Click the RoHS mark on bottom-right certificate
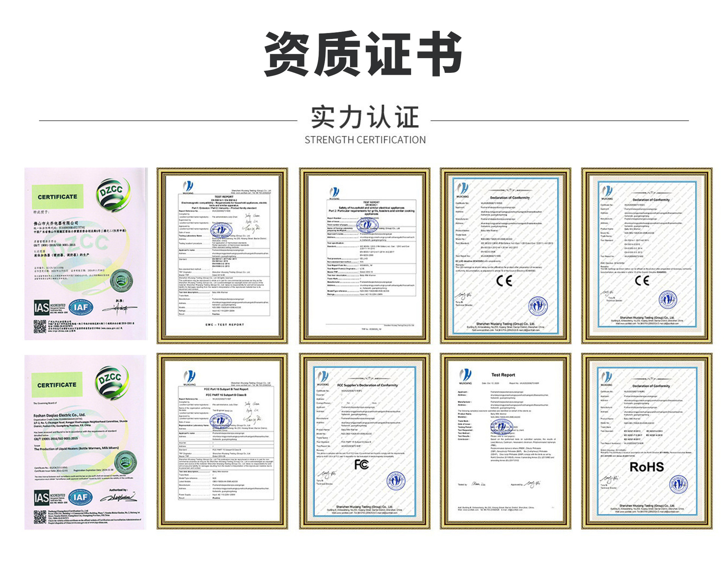The width and height of the screenshot is (728, 588). pos(646,467)
